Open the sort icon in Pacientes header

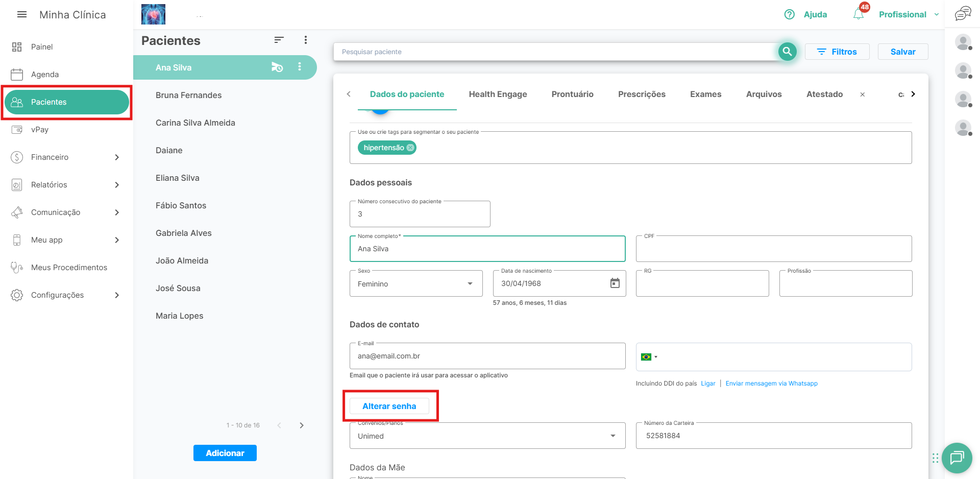[x=279, y=40]
